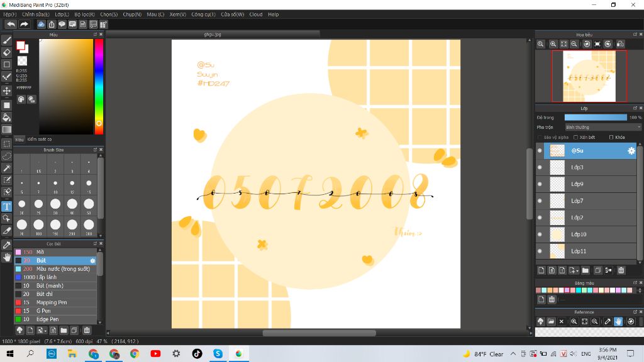This screenshot has height=362, width=644.
Task: Create a new raster layer
Action: [x=541, y=270]
